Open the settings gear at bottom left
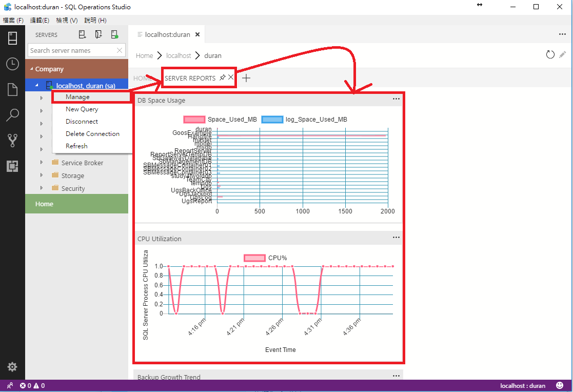Image resolution: width=573 pixels, height=392 pixels. pos(12,367)
